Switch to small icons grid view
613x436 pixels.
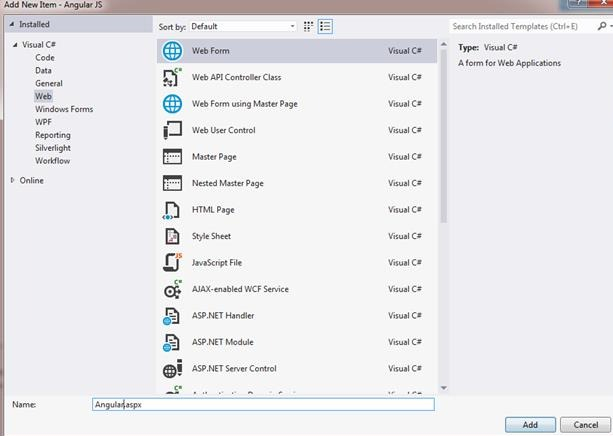308,26
